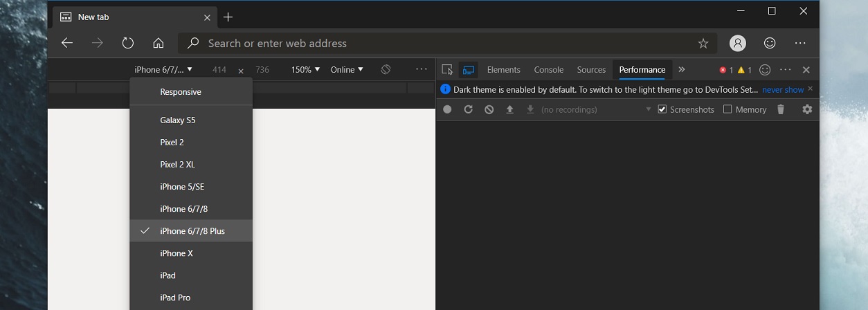The image size is (868, 310).
Task: Choose Pixel 2 XL device
Action: (191, 164)
